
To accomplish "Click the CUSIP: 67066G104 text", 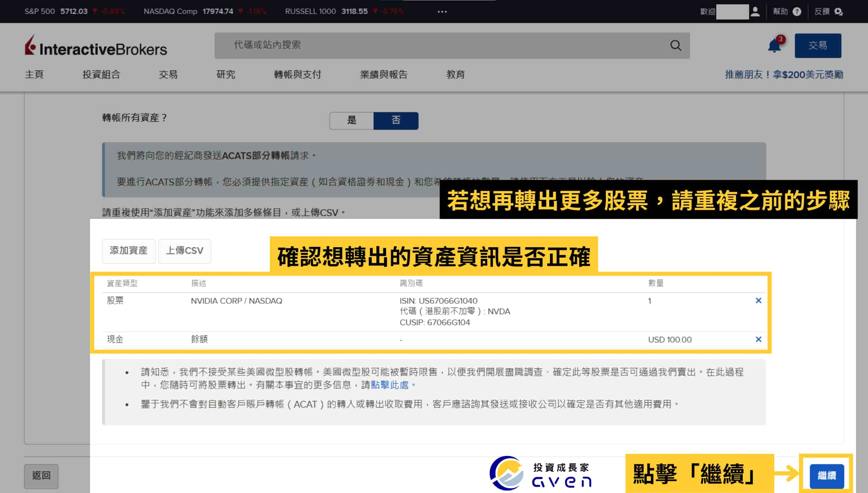I will tap(434, 322).
